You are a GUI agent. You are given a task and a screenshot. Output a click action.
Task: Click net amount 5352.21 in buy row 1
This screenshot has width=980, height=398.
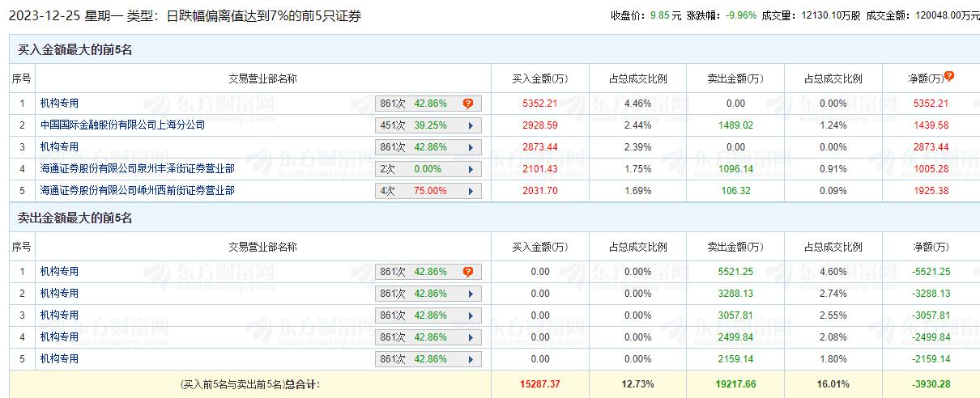pos(930,104)
